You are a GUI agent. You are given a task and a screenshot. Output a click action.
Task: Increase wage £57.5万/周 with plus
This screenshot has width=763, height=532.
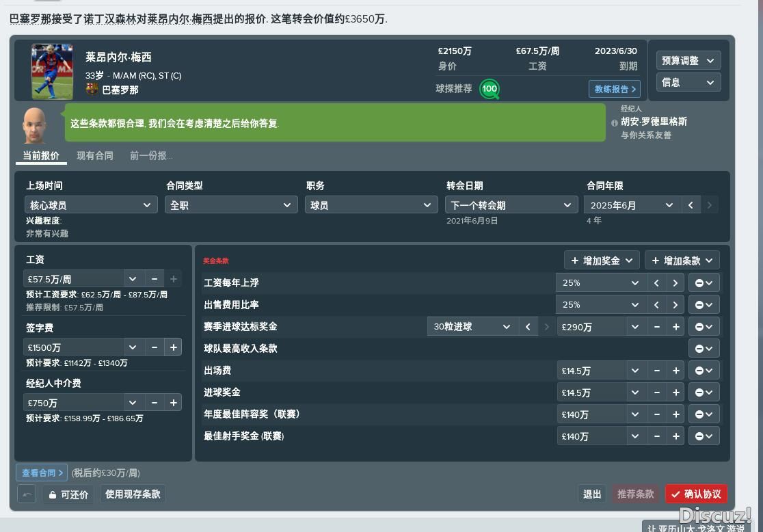(173, 279)
